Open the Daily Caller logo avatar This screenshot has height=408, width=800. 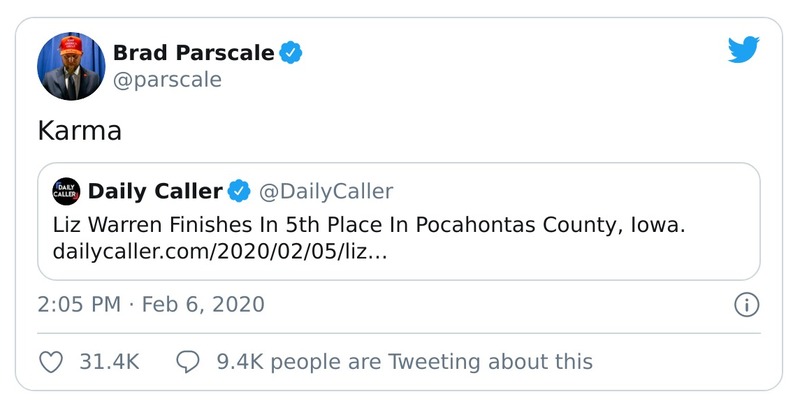click(65, 190)
